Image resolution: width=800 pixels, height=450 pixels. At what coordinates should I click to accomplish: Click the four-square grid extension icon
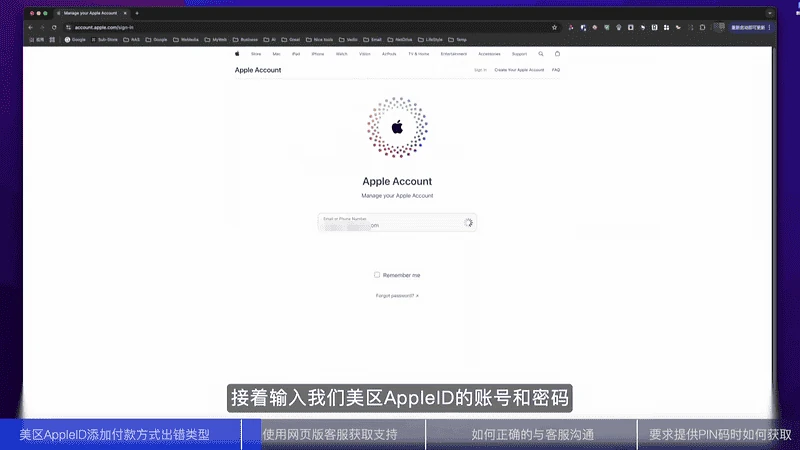click(666, 28)
